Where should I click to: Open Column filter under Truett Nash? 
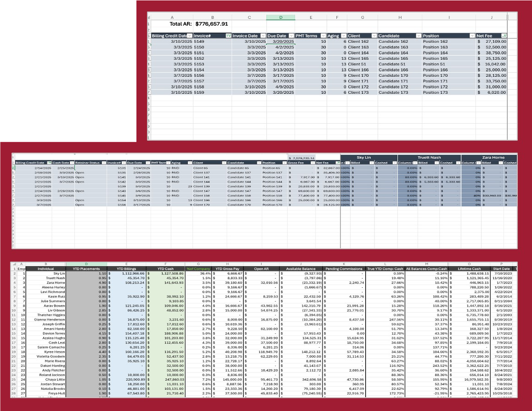(x=414, y=163)
